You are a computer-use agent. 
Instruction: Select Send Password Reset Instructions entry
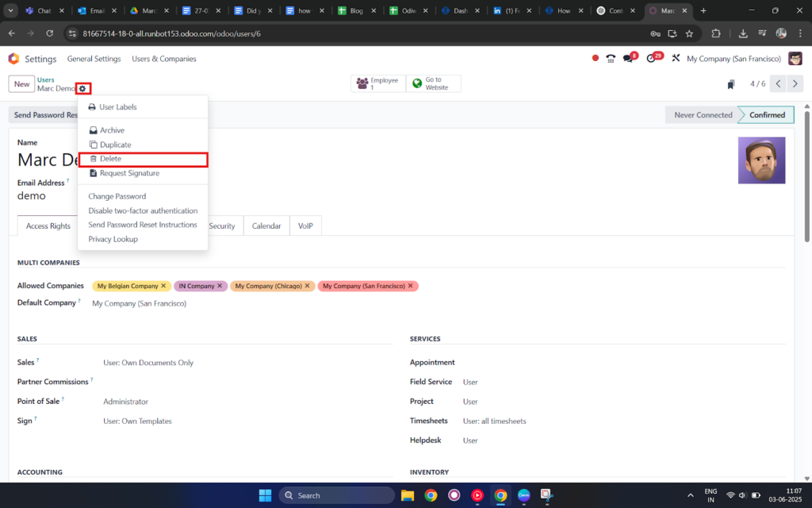(x=143, y=225)
